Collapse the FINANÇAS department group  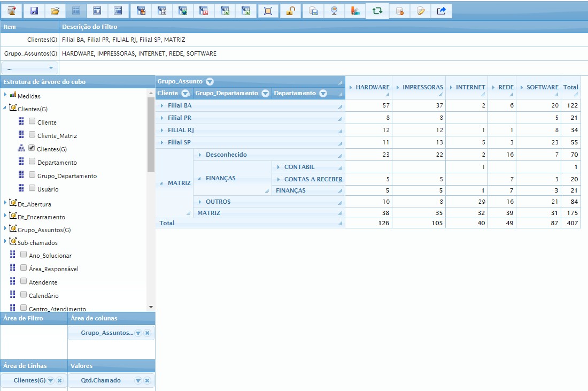click(x=199, y=178)
